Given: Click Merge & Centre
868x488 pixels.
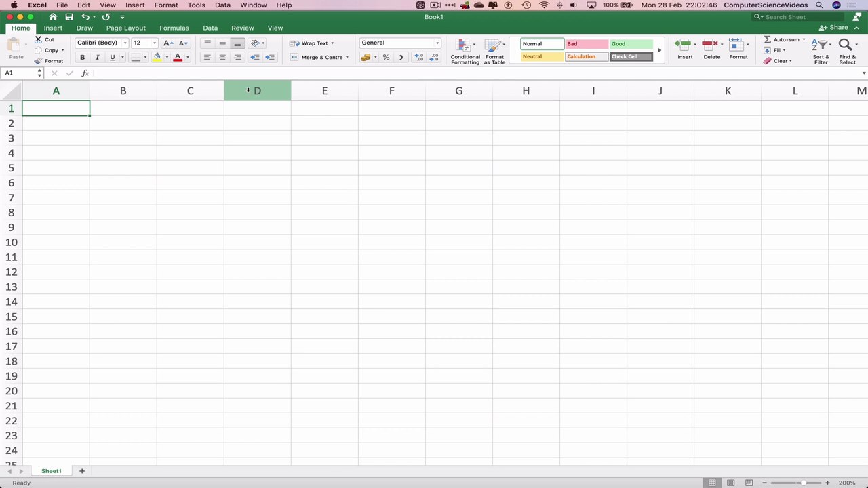Looking at the screenshot, I should (319, 58).
